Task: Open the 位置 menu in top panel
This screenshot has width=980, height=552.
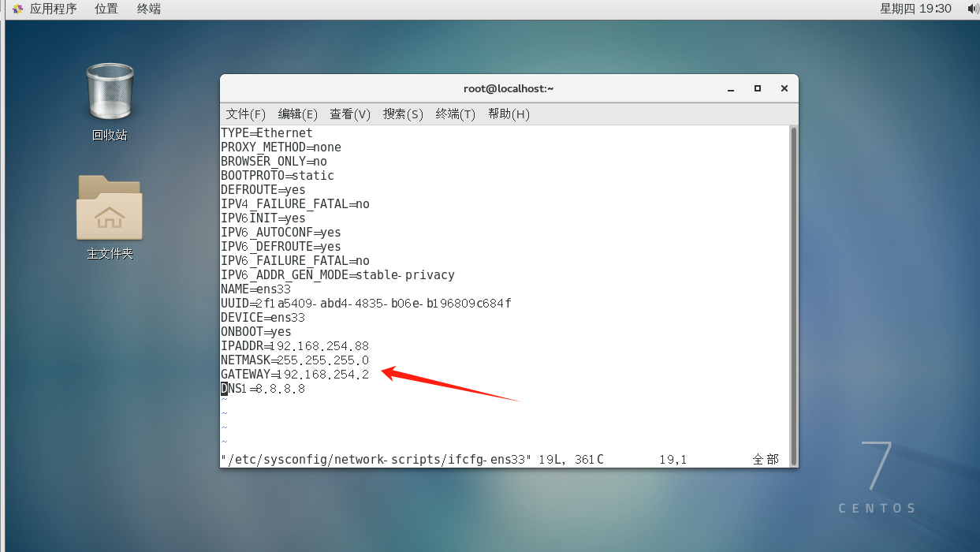Action: point(106,9)
